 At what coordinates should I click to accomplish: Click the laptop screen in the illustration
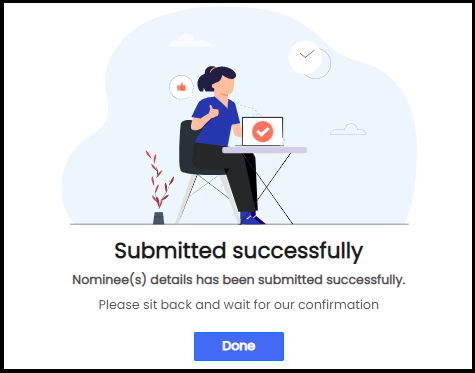click(x=263, y=131)
